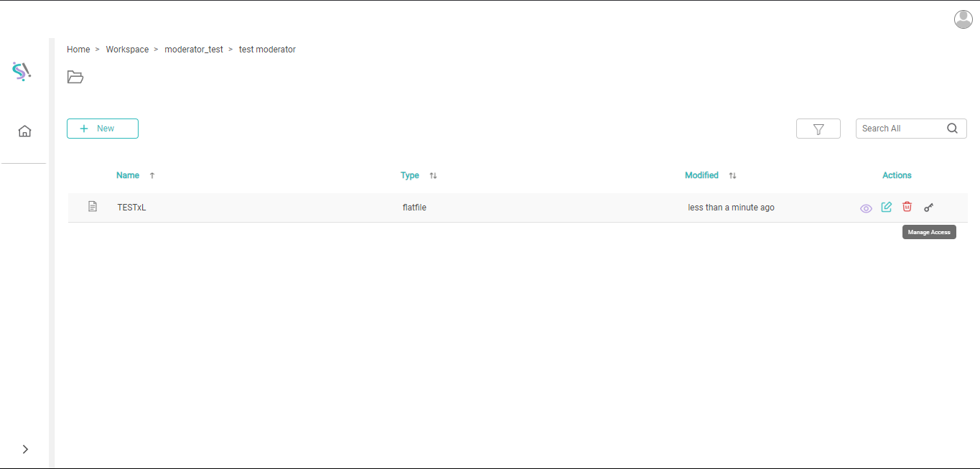Image resolution: width=980 pixels, height=469 pixels.
Task: Click the user profile avatar icon
Action: pyautogui.click(x=963, y=19)
